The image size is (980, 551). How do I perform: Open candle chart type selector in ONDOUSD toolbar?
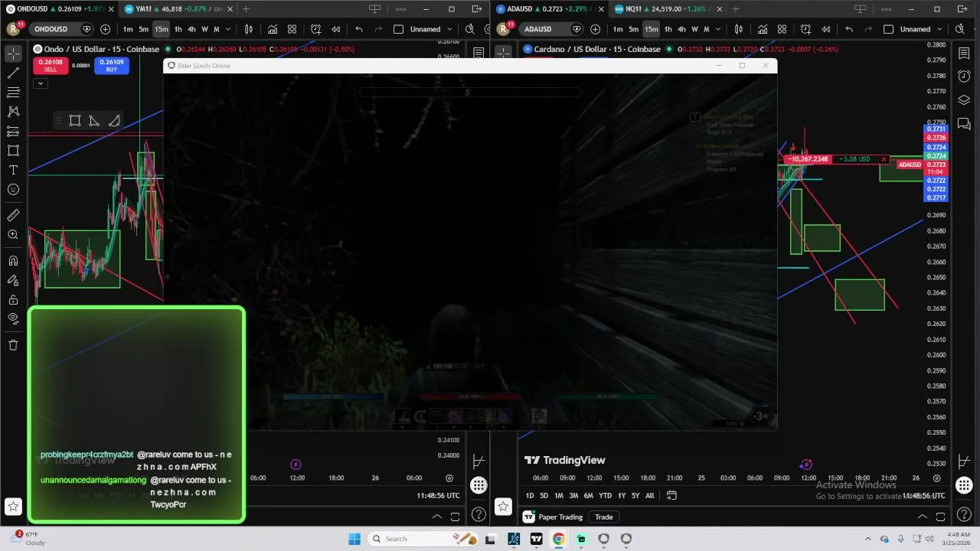pyautogui.click(x=249, y=29)
